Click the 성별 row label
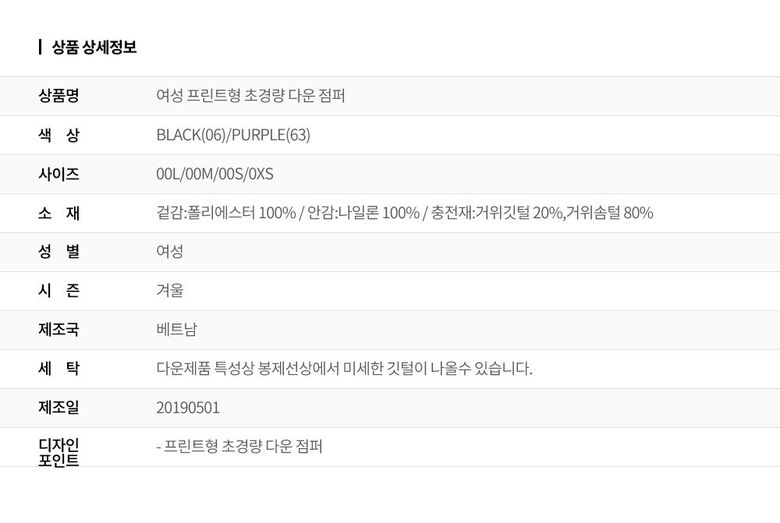Image resolution: width=780 pixels, height=523 pixels. coord(59,252)
